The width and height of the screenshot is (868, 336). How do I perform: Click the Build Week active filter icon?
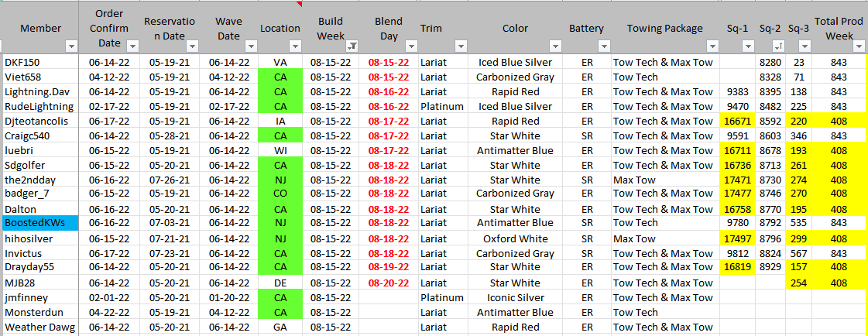(x=352, y=46)
